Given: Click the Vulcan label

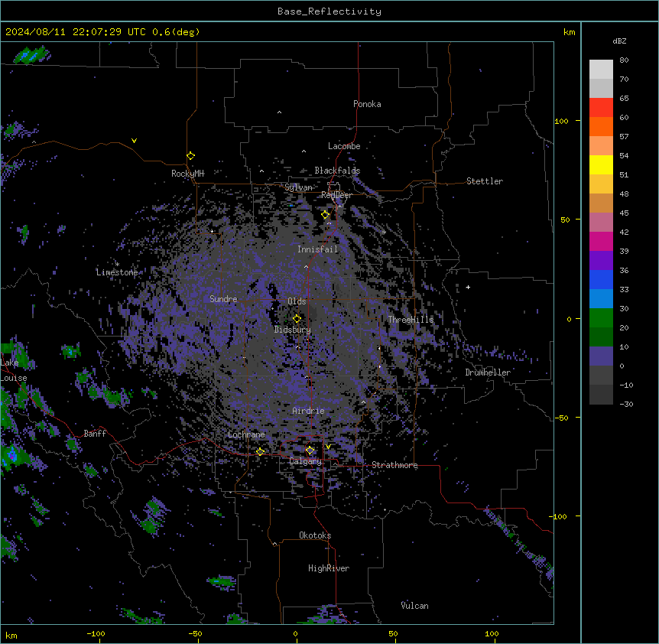Looking at the screenshot, I should point(415,606).
